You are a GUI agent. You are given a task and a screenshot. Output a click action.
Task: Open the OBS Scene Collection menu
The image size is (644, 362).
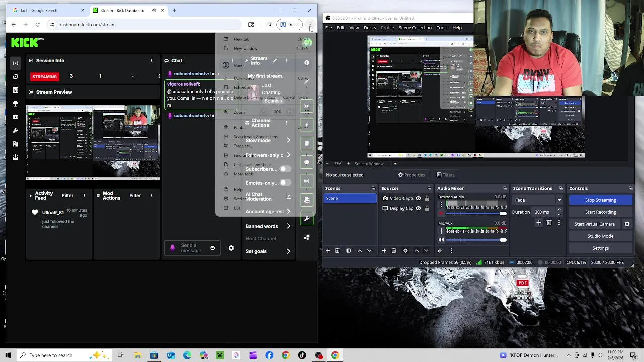click(x=415, y=28)
